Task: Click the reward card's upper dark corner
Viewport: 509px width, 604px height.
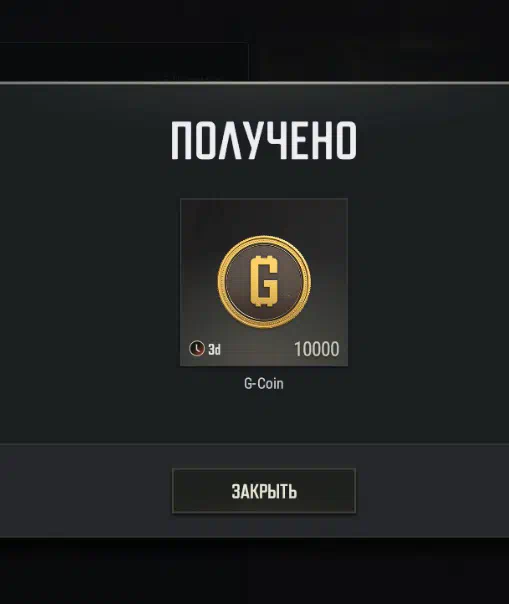Action: [x=200, y=216]
